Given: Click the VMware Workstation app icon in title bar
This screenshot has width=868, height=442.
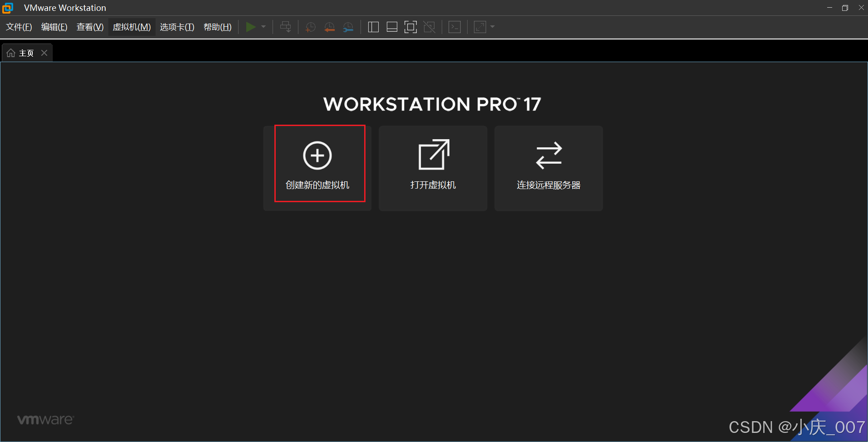Looking at the screenshot, I should (x=8, y=8).
